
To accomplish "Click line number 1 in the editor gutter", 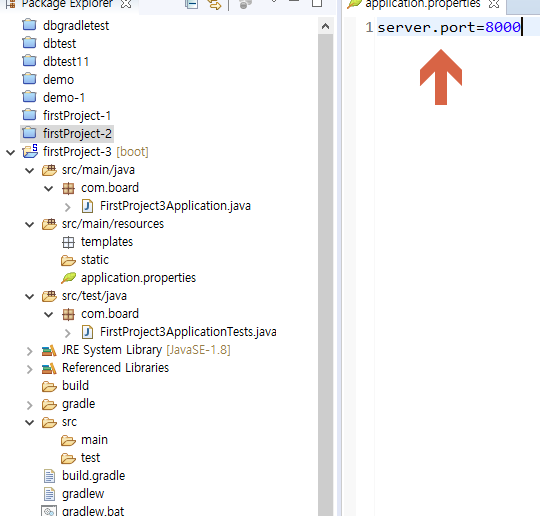I will click(369, 27).
